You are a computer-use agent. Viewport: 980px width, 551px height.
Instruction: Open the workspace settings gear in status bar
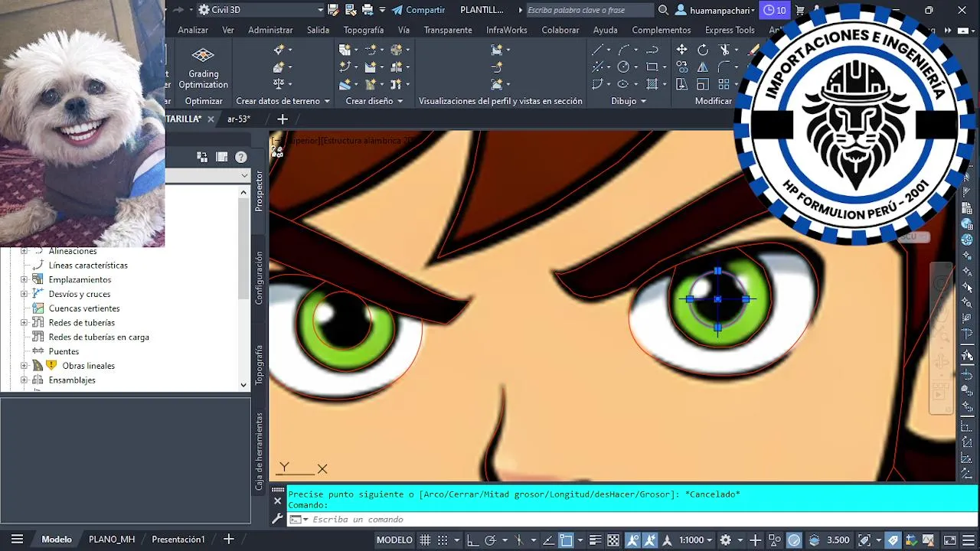[x=725, y=540]
